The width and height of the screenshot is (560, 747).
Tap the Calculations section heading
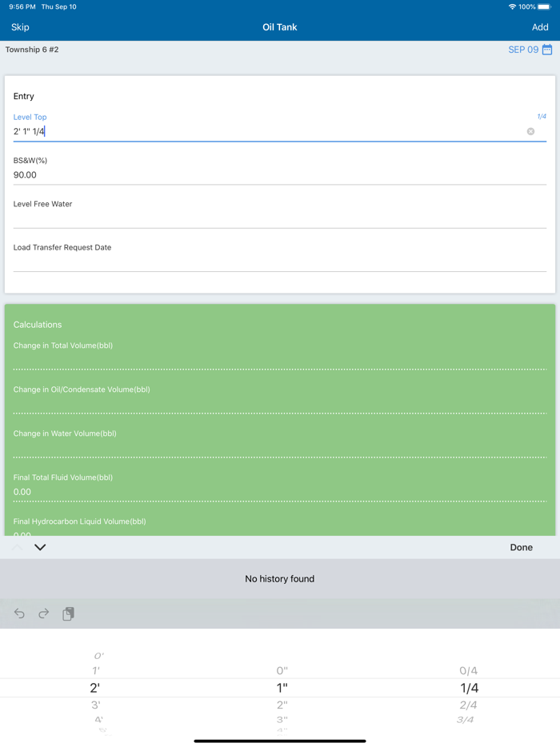point(38,325)
